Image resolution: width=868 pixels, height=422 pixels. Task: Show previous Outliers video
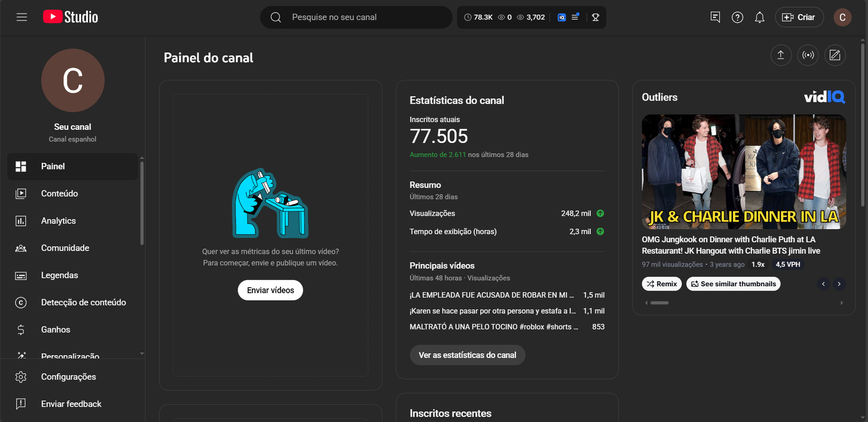click(x=824, y=284)
